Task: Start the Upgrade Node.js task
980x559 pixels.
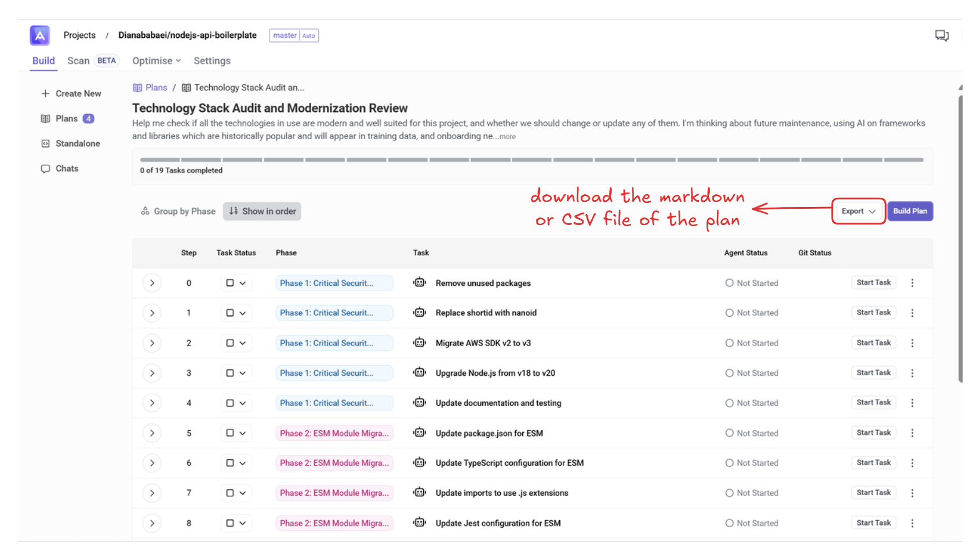Action: pos(873,373)
